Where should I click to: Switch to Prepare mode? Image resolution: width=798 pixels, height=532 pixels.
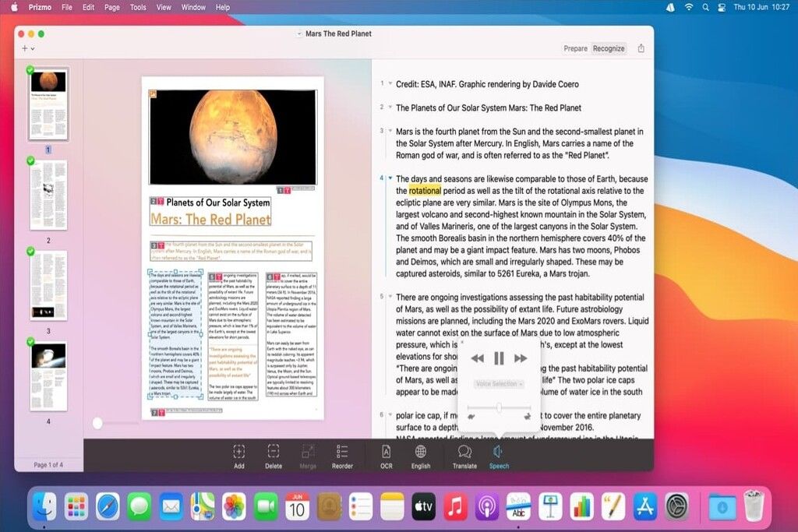pos(575,48)
